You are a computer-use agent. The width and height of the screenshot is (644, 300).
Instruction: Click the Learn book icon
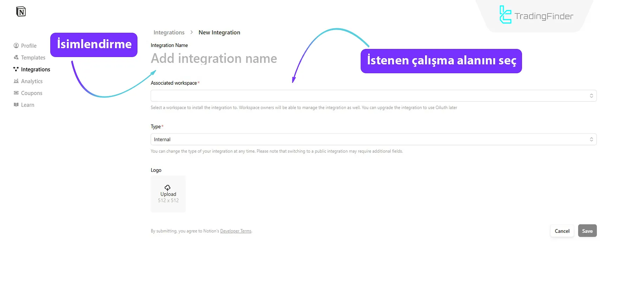pyautogui.click(x=16, y=105)
